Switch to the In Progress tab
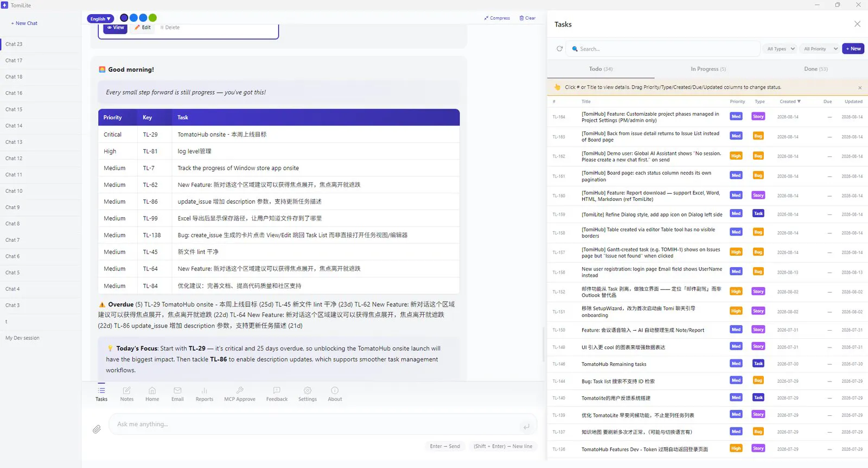The width and height of the screenshot is (868, 468). (708, 69)
